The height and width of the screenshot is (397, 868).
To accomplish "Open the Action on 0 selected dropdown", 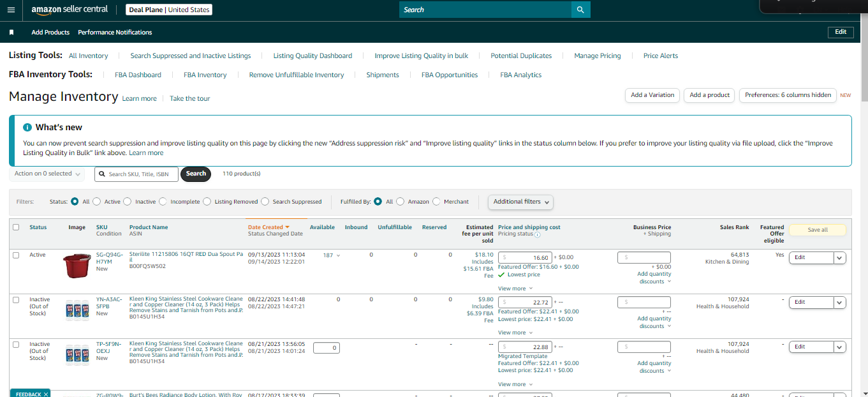I will point(47,174).
